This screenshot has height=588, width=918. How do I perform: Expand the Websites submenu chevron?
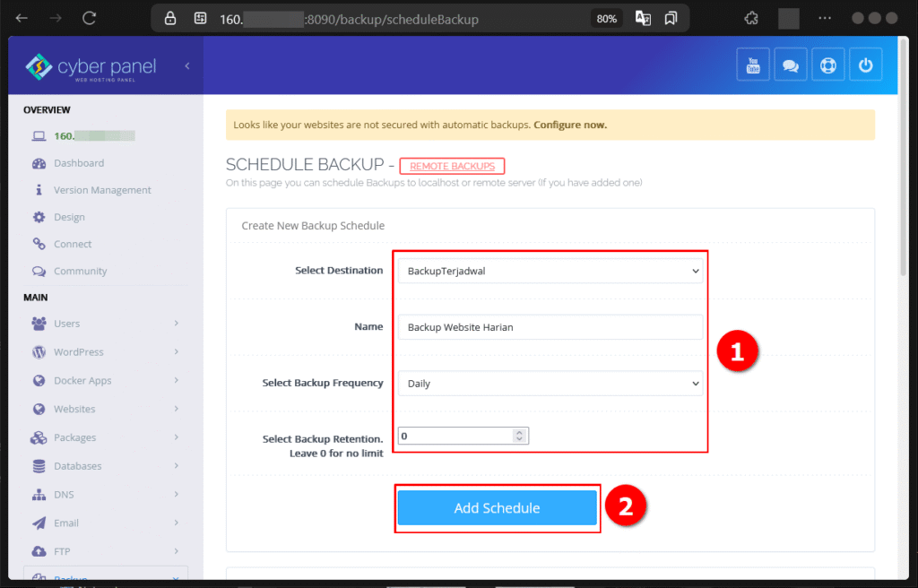pos(177,409)
